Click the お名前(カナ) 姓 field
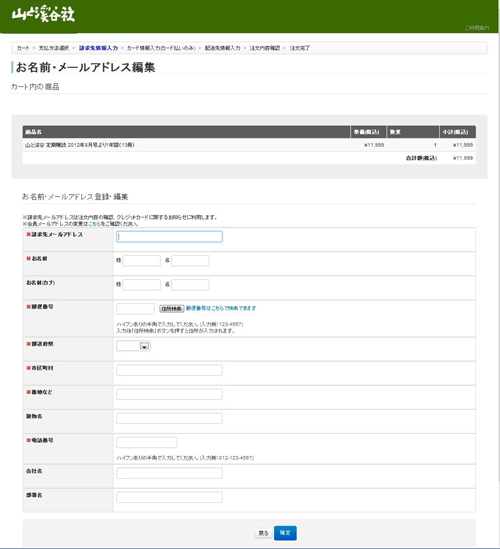The width and height of the screenshot is (500, 549). [x=141, y=285]
